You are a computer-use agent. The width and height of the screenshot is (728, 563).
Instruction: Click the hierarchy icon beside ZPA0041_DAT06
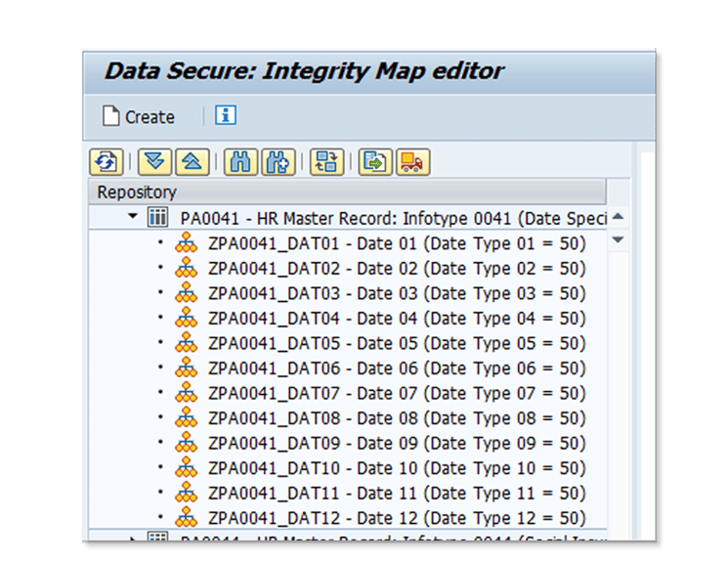pos(187,368)
